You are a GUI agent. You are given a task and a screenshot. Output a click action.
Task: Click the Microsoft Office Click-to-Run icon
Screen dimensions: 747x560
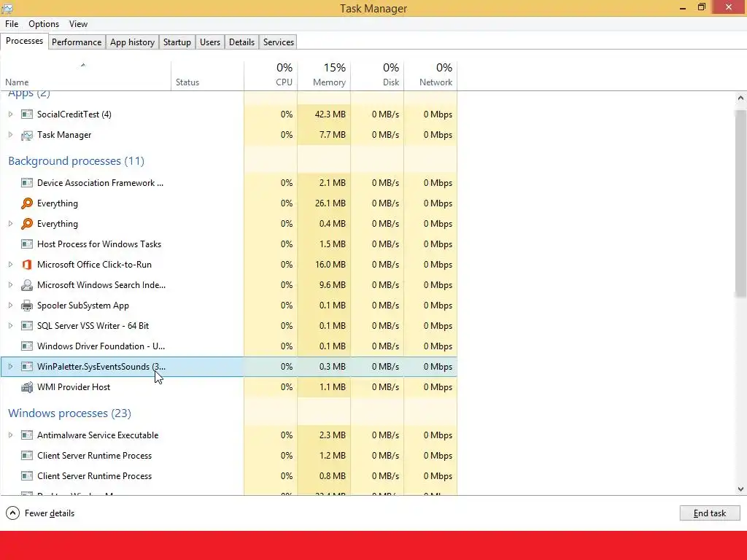(27, 265)
